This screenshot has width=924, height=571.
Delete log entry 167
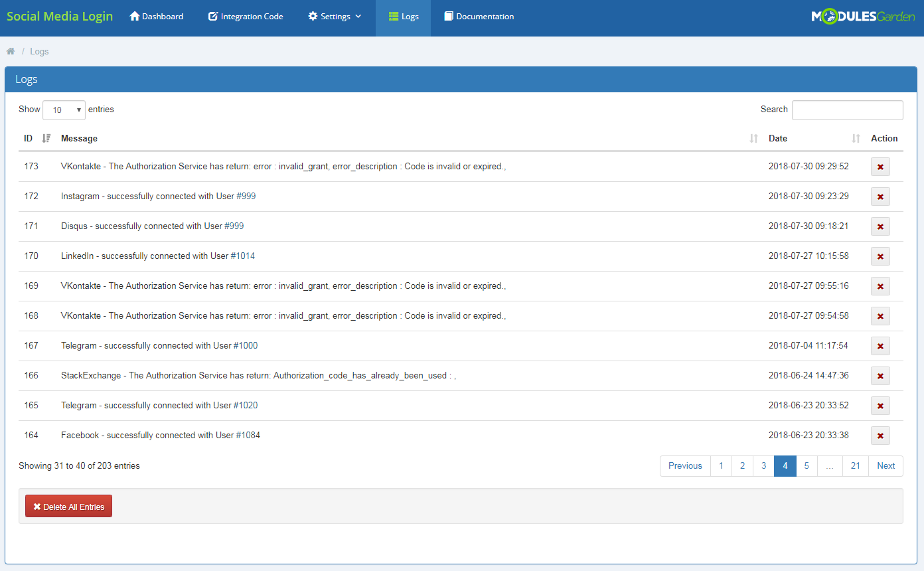point(880,346)
